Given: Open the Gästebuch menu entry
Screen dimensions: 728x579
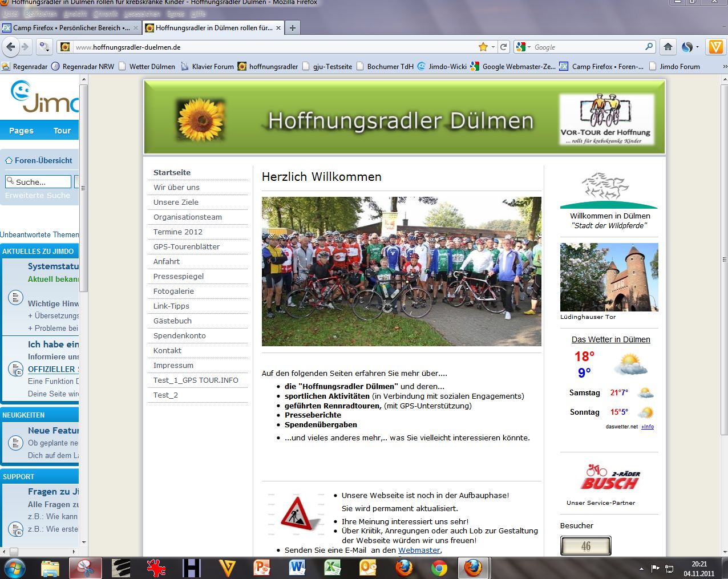Looking at the screenshot, I should point(172,321).
